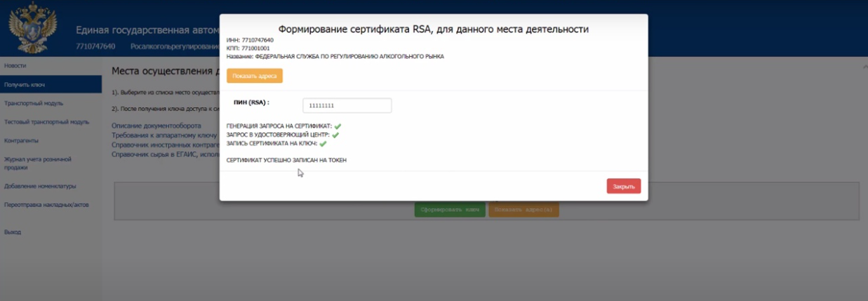Click the dialog title 'Формирование сертификата RSA'
The height and width of the screenshot is (301, 868).
click(x=433, y=29)
